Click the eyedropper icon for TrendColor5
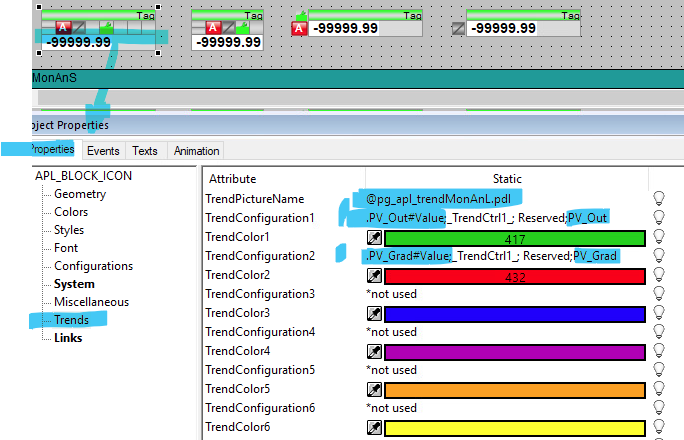 374,389
